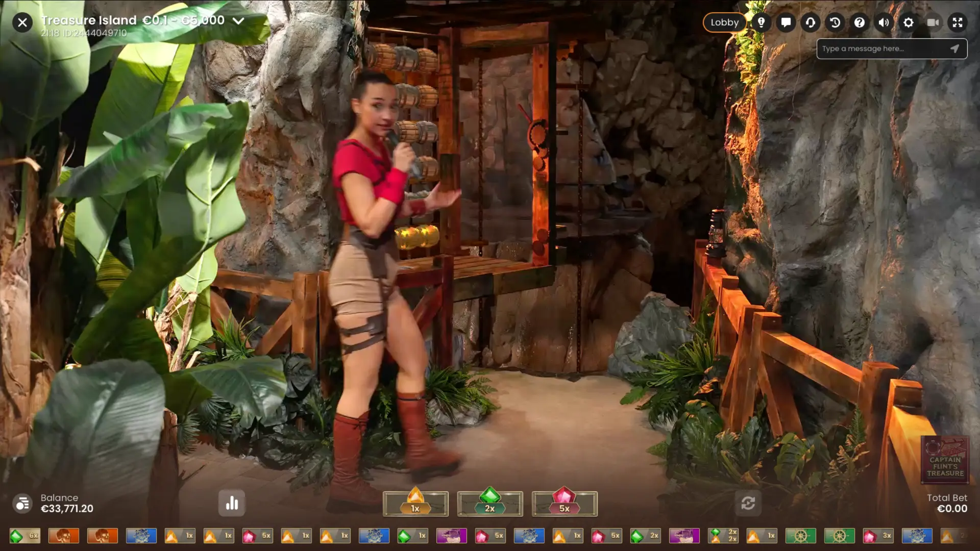Close the Treasure Island game
Viewport: 980px width, 551px height.
(22, 22)
